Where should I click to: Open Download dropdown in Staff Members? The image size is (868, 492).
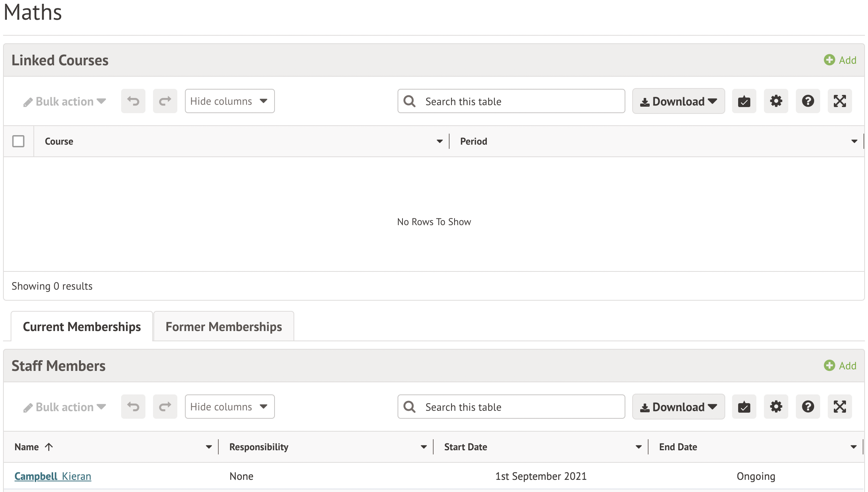point(678,407)
